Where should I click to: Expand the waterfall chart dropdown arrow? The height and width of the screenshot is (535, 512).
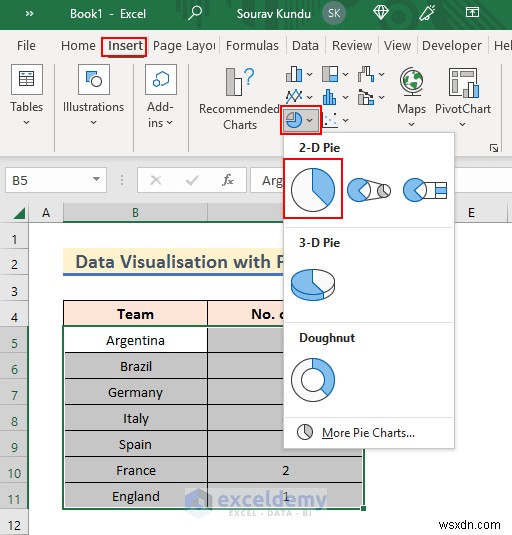tap(382, 74)
